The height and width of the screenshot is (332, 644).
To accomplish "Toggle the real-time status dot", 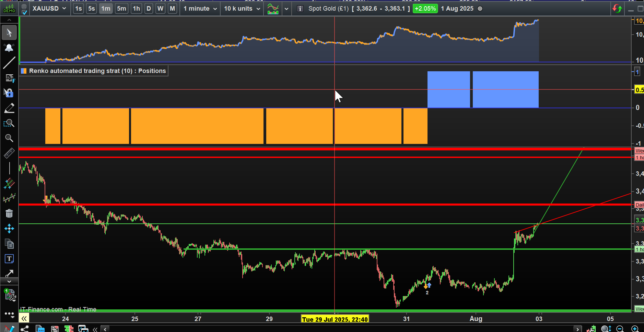I will [x=480, y=9].
